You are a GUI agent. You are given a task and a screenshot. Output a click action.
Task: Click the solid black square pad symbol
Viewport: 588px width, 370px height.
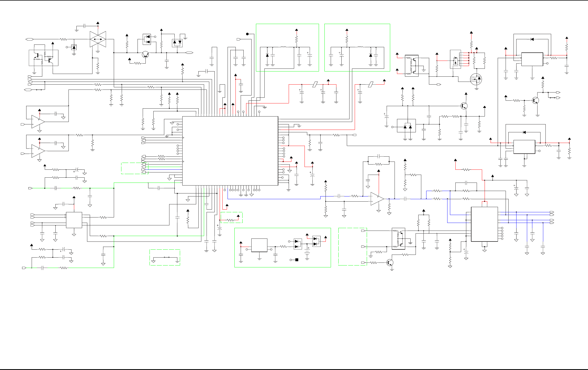point(297,260)
